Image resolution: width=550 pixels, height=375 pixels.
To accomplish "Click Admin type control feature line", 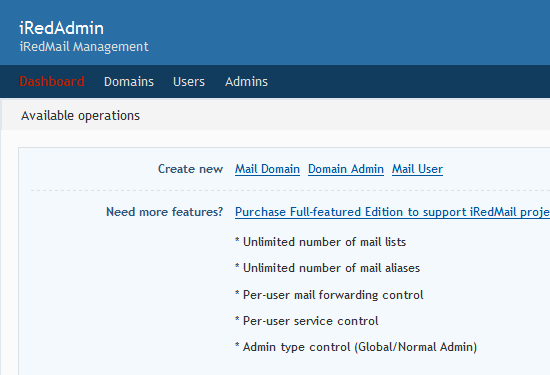I will point(356,347).
